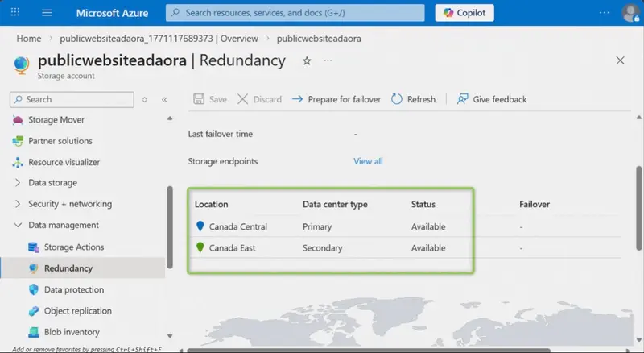Click the Status column header
The height and width of the screenshot is (353, 644).
(423, 204)
